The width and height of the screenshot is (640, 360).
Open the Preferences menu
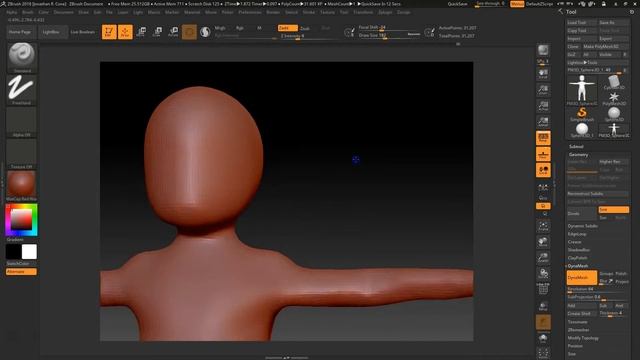coord(250,12)
